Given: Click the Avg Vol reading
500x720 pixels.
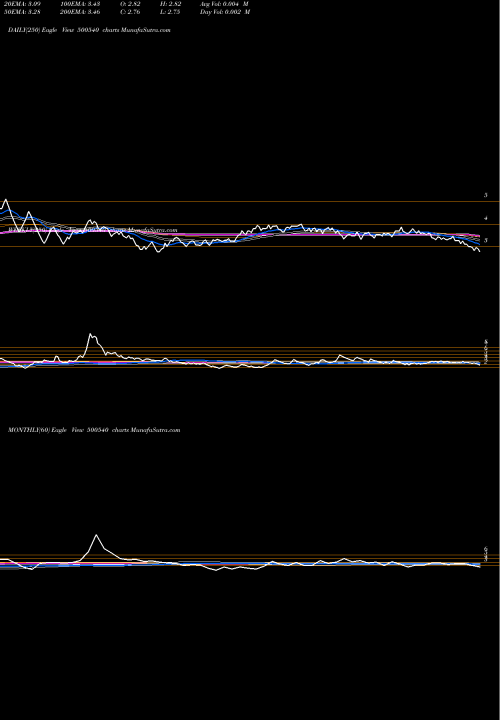Looking at the screenshot, I should tap(224, 4).
